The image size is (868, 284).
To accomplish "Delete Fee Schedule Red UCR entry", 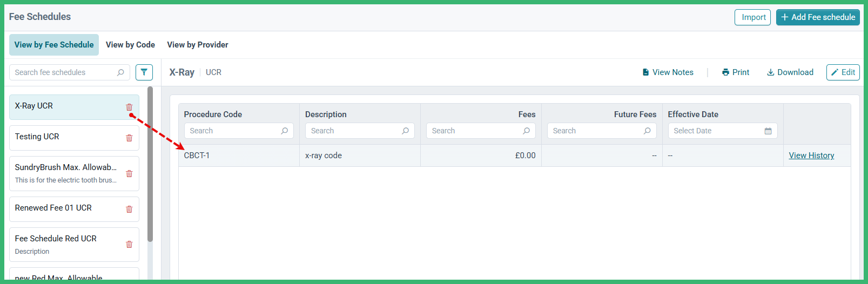I will click(x=129, y=244).
